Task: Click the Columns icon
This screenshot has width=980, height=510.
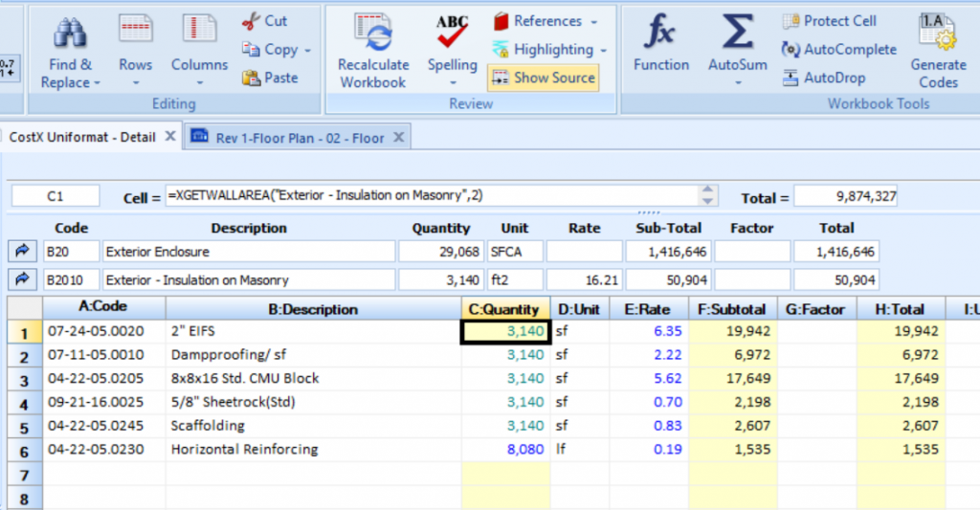Action: pyautogui.click(x=199, y=29)
